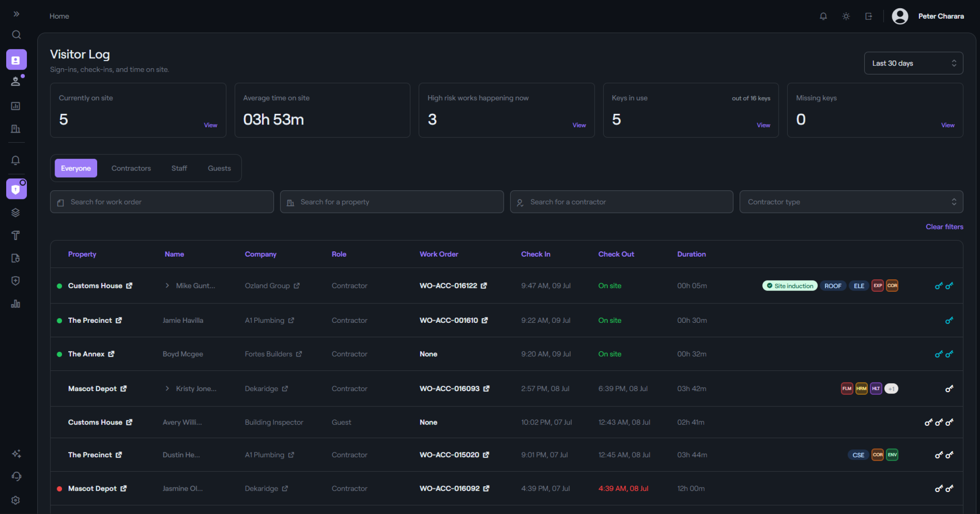Open the report chart sidebar icon
Image resolution: width=980 pixels, height=514 pixels.
16,106
